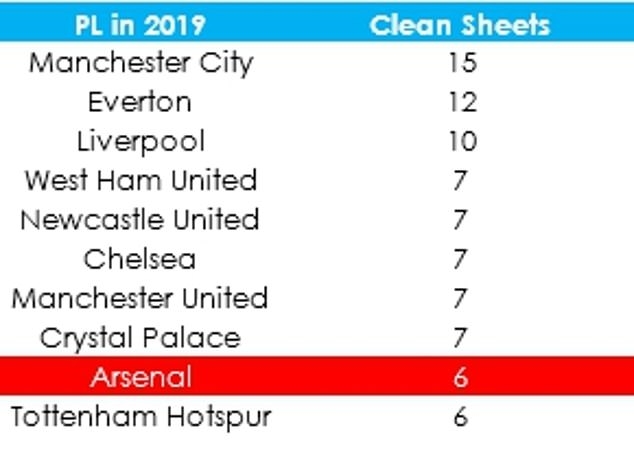Click Manchester City's clean sheets value 15

461,63
